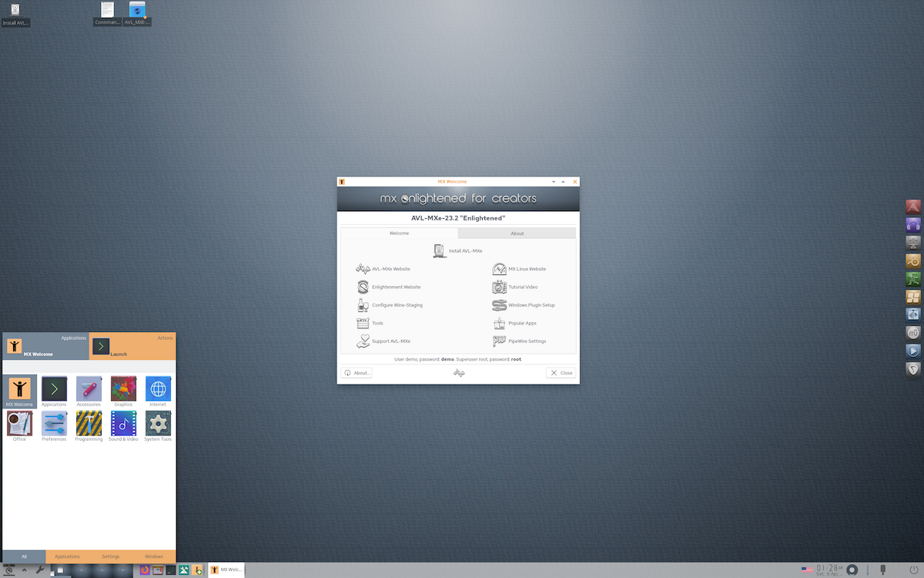Start Configure Wine-Staging
This screenshot has width=924, height=578.
click(x=390, y=305)
